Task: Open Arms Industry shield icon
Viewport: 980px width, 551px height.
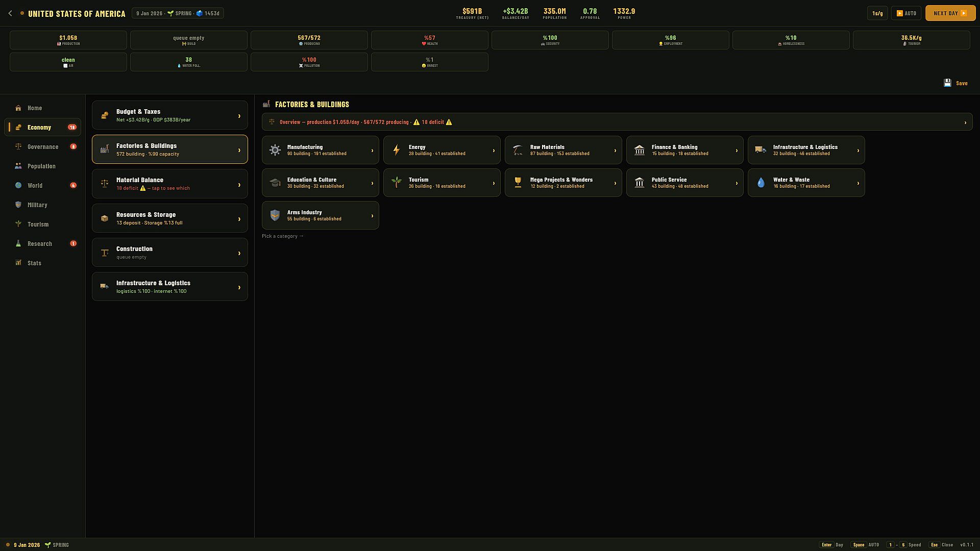Action: pos(275,215)
